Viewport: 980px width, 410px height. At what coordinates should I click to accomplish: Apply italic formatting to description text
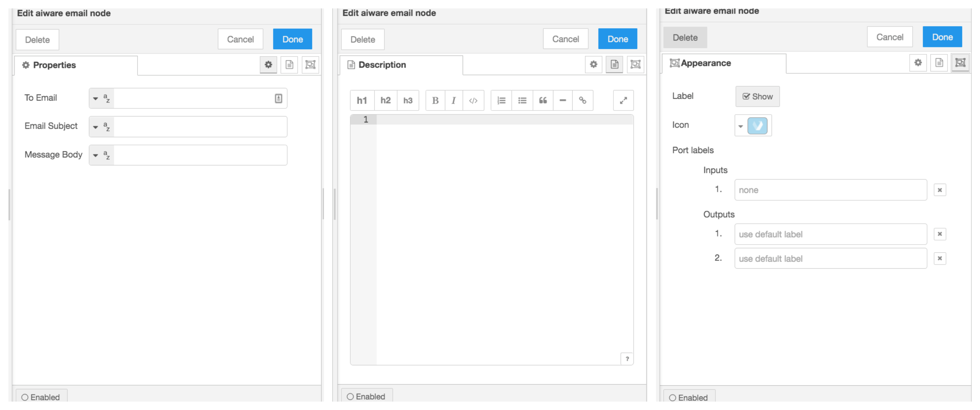(x=453, y=100)
